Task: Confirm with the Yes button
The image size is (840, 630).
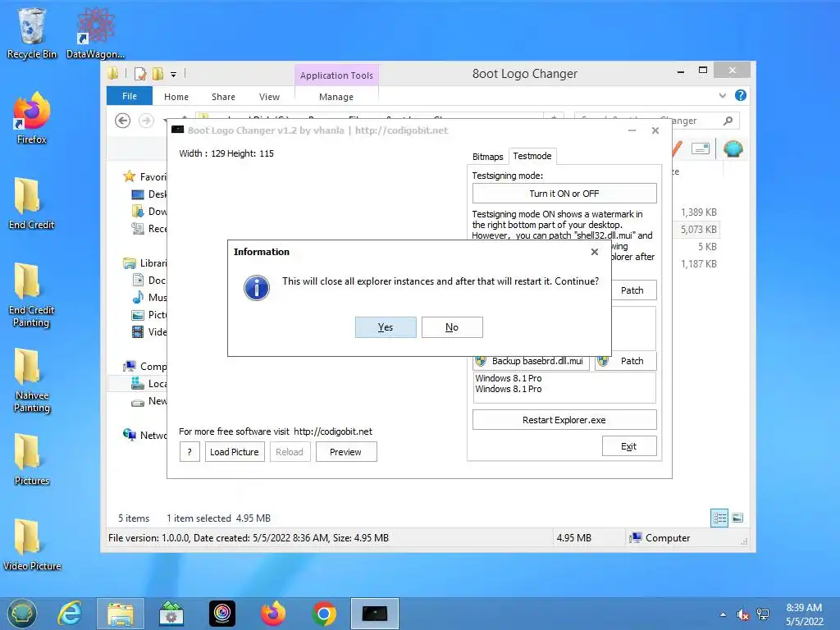Action: click(386, 327)
